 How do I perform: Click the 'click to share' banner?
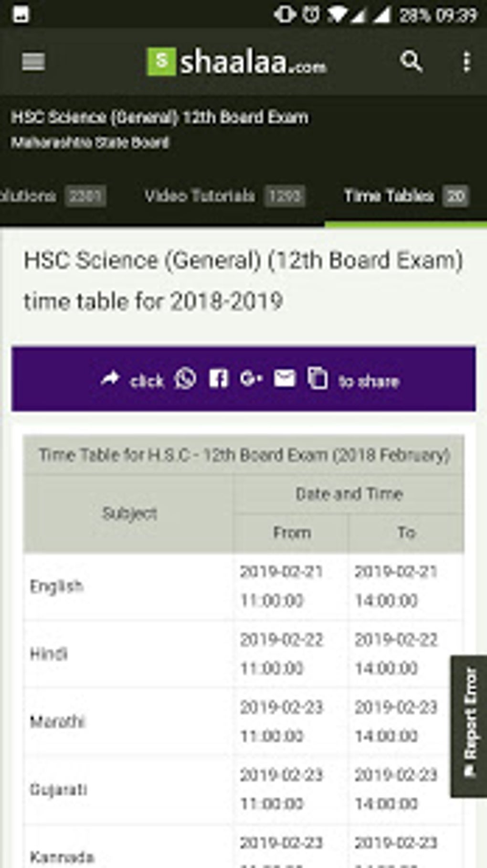(243, 379)
